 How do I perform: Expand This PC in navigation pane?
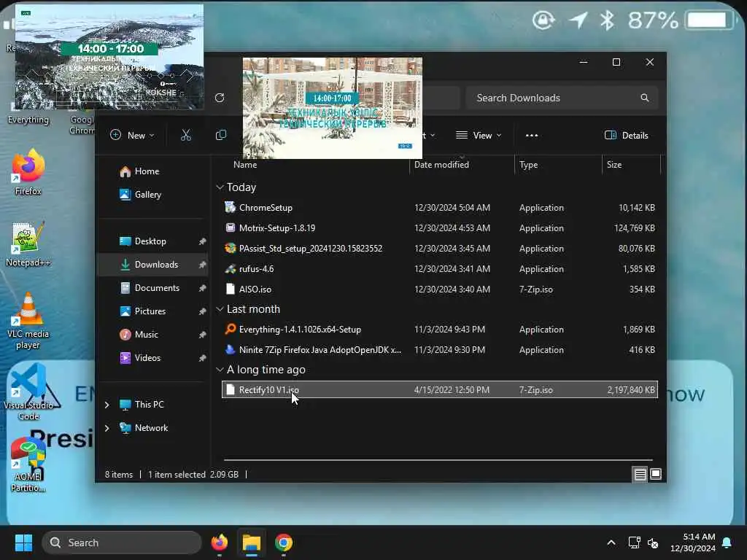tap(107, 405)
